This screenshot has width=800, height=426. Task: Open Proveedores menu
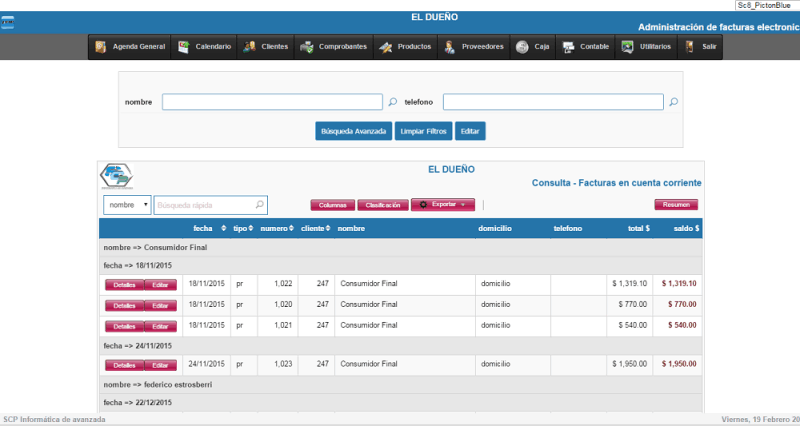pyautogui.click(x=474, y=47)
